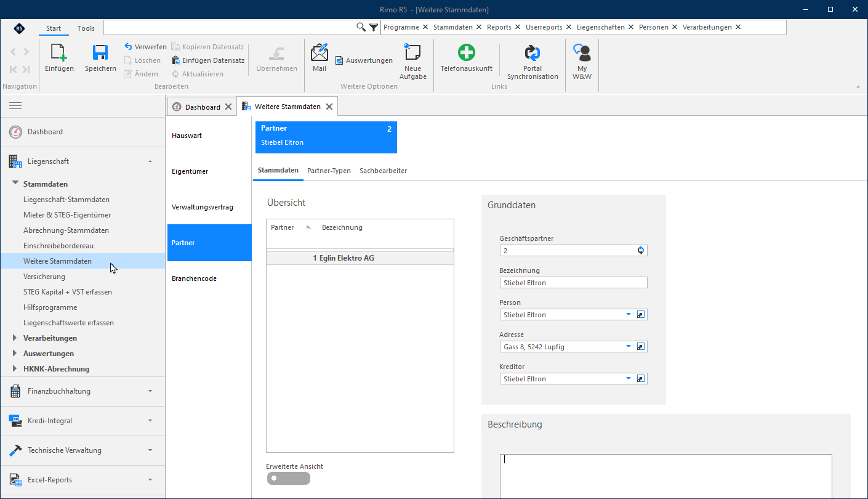The image size is (868, 499).
Task: Expand the Verarbeitungen tree node
Action: [x=15, y=338]
